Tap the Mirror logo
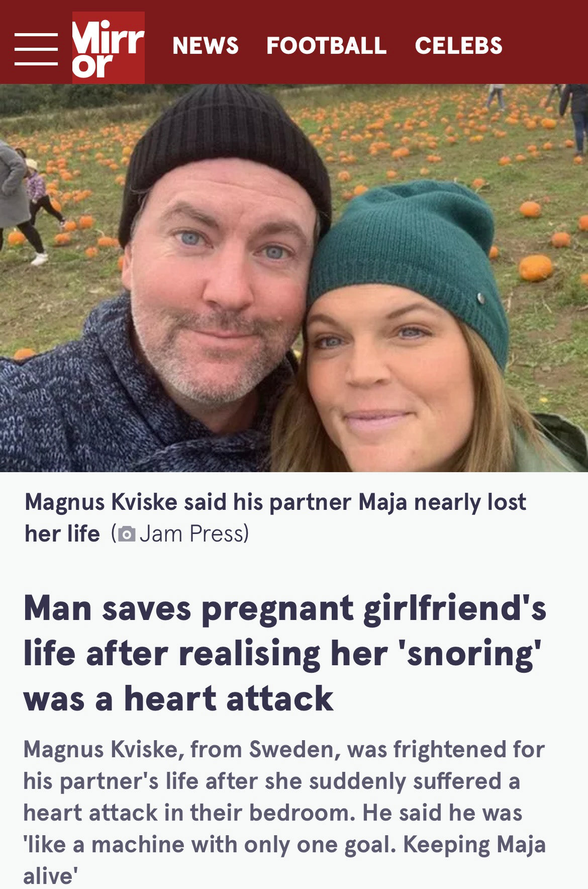588x889 pixels. [108, 47]
